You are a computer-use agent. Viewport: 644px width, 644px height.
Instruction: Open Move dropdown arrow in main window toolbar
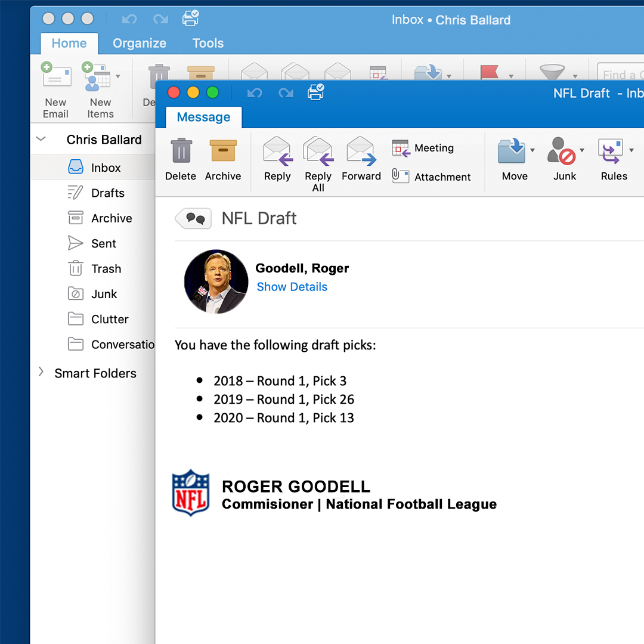tap(449, 76)
